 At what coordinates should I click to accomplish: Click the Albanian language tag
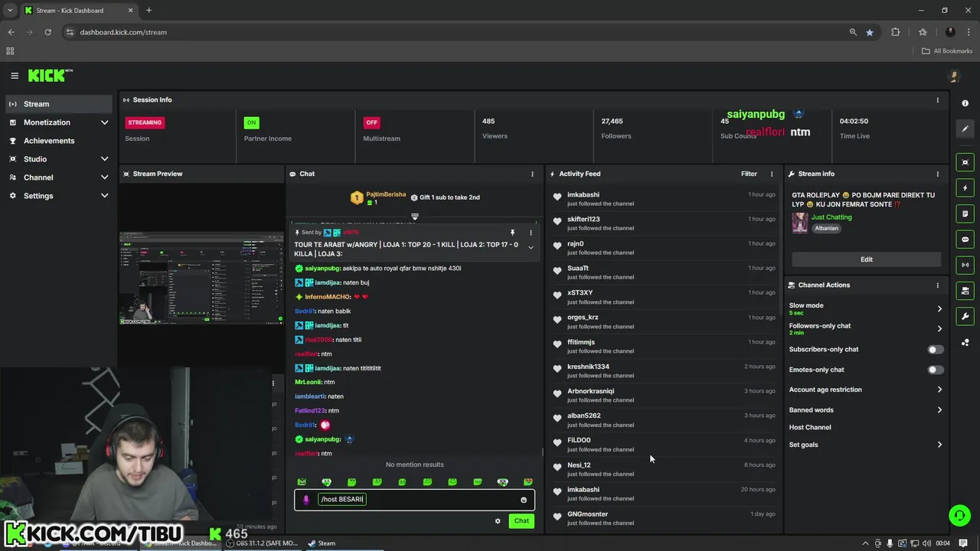point(826,229)
